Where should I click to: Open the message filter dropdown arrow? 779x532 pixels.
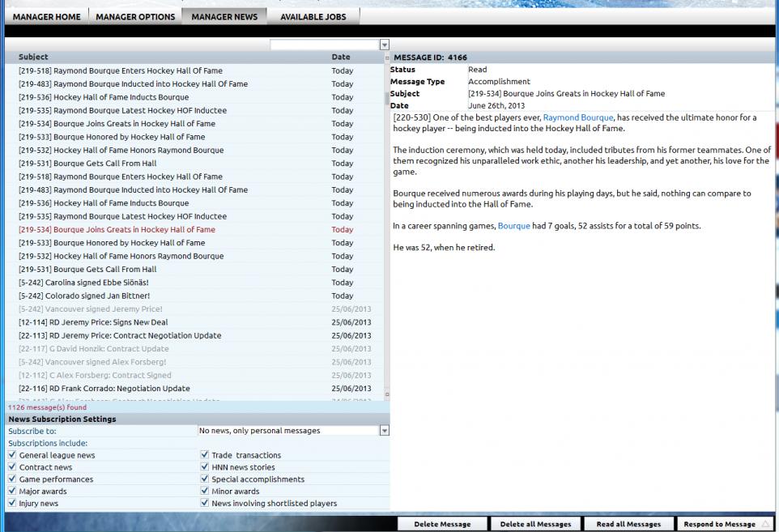point(385,45)
